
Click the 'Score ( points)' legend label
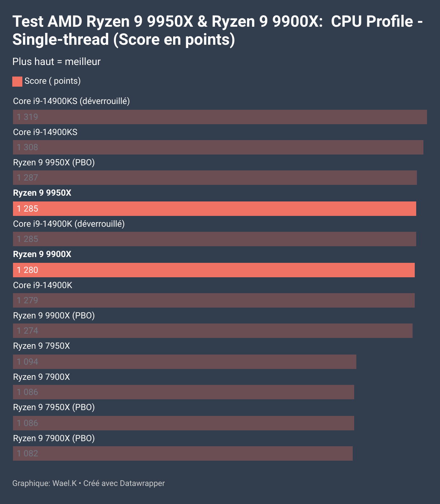click(53, 81)
